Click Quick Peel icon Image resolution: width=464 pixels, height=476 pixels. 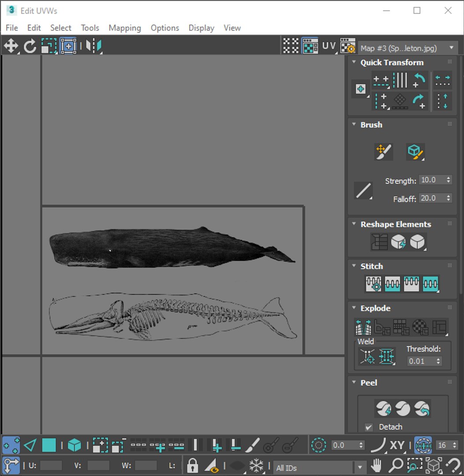pos(383,409)
